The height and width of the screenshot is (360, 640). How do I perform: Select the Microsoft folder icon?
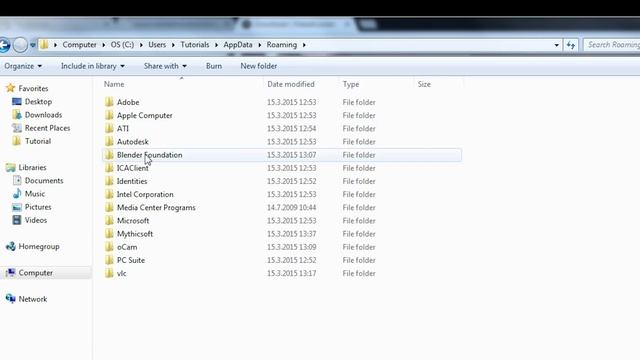(x=109, y=220)
